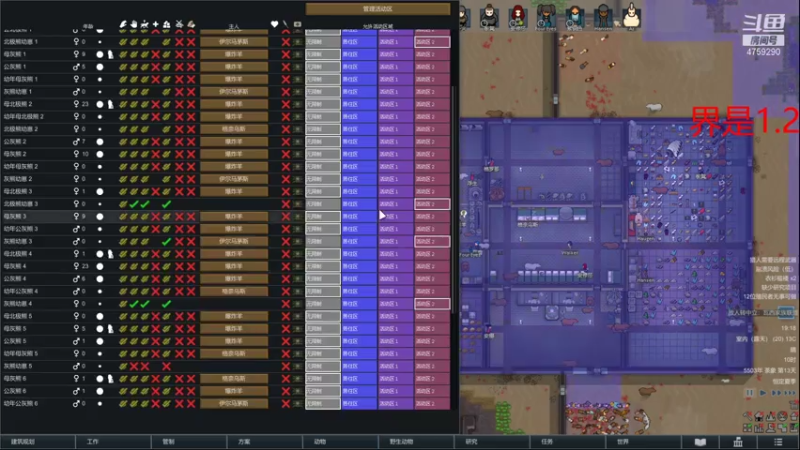The width and height of the screenshot is (800, 450).
Task: Toggle plus-column red X for 母灰熊 1
Action: pyautogui.click(x=156, y=54)
